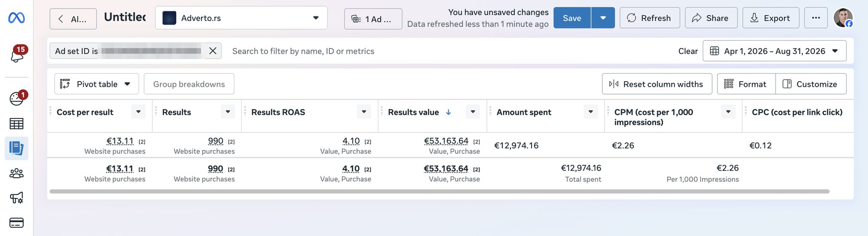
Task: Click €12,974.16 in first data row
Action: click(x=516, y=145)
